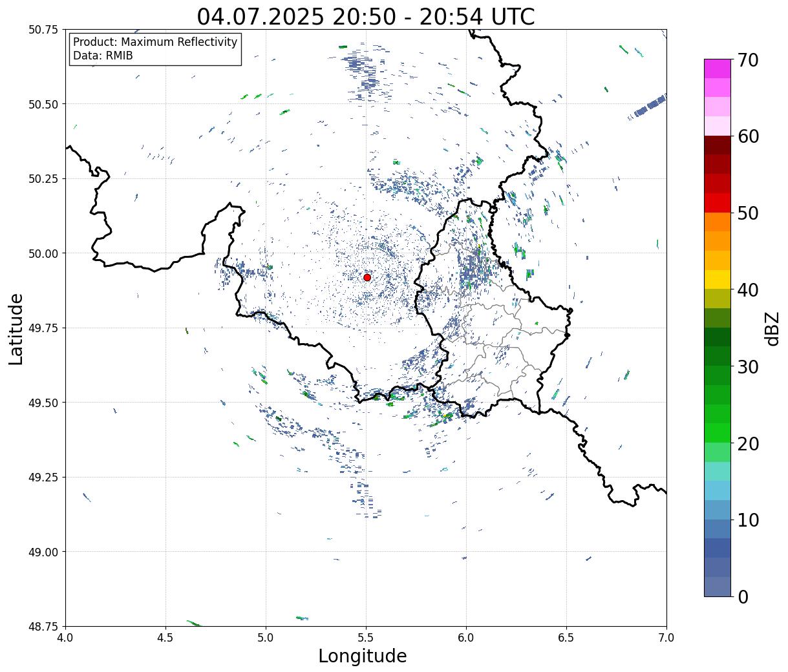
Task: Click the colorbar tick label 60
Action: click(x=747, y=136)
